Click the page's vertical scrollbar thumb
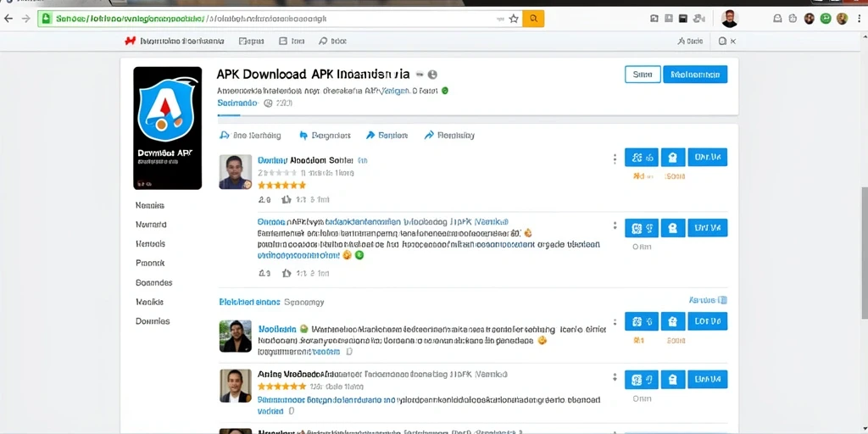This screenshot has width=868, height=434. tap(865, 253)
